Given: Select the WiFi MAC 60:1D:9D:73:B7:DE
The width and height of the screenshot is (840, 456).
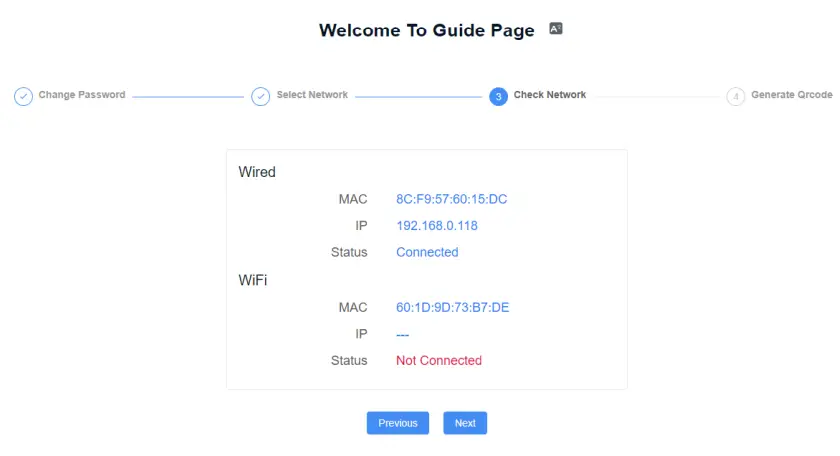Looking at the screenshot, I should tap(453, 308).
